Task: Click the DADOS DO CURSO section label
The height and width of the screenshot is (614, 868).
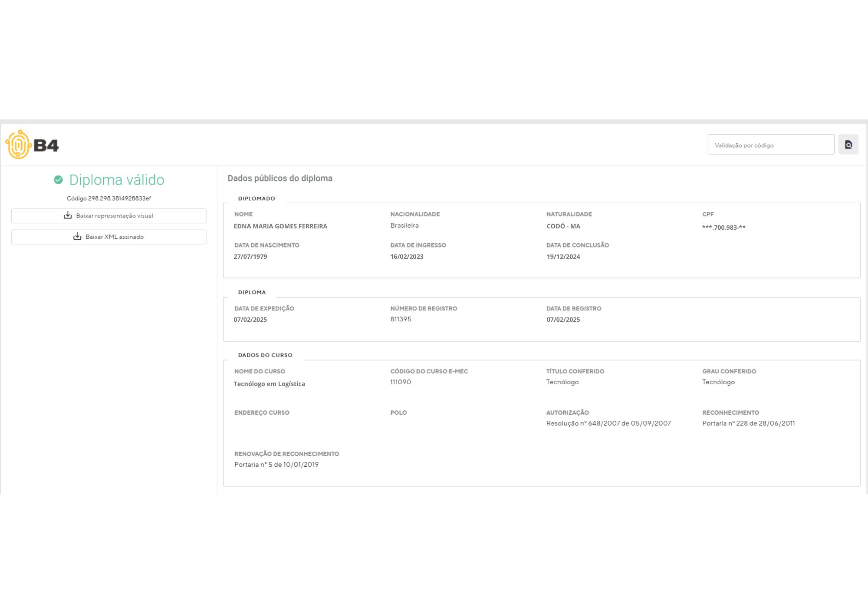Action: pyautogui.click(x=265, y=355)
